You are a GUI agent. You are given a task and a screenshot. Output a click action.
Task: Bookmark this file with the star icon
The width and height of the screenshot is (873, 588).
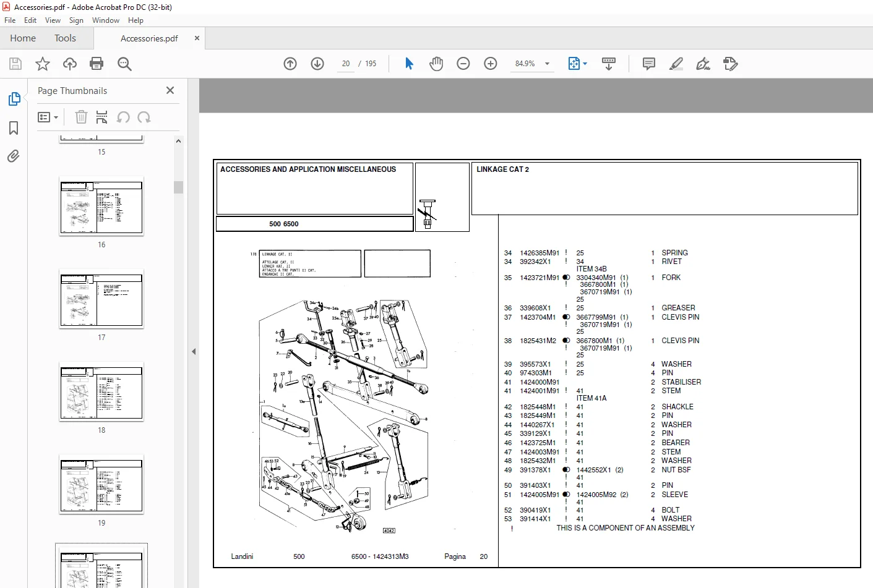43,64
